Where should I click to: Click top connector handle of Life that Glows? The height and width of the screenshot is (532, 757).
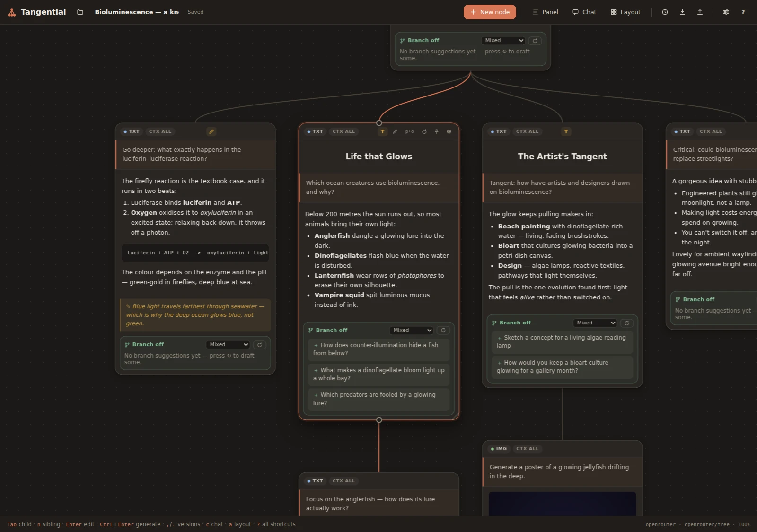(379, 123)
